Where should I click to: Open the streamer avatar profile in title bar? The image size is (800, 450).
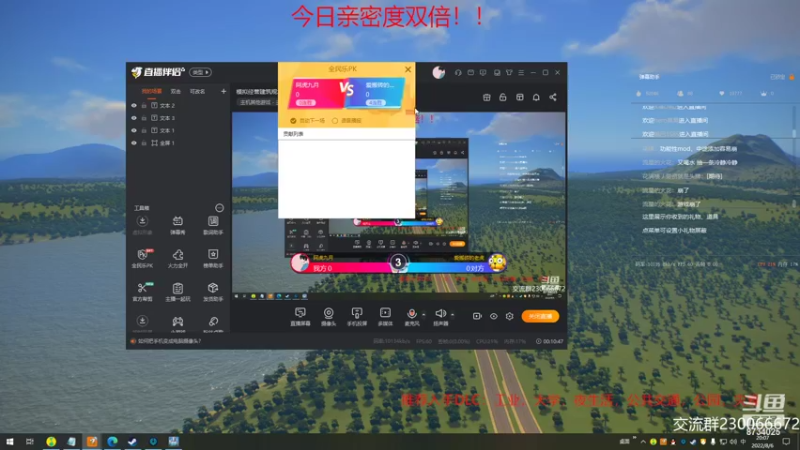click(x=439, y=72)
